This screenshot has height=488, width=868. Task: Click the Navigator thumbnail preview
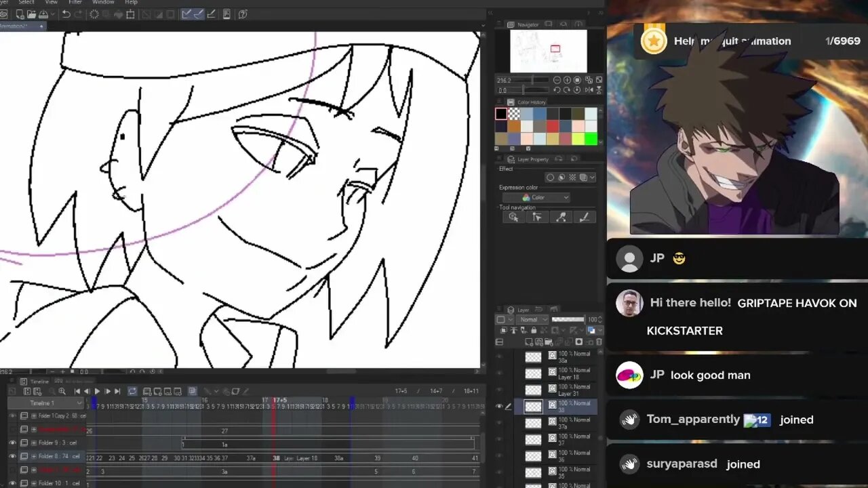click(x=549, y=51)
